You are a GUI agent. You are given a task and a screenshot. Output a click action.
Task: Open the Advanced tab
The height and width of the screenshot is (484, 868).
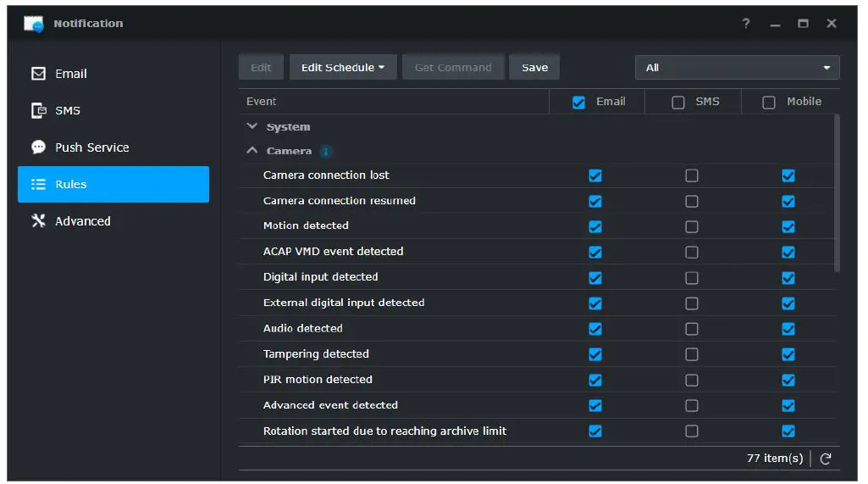(x=113, y=220)
